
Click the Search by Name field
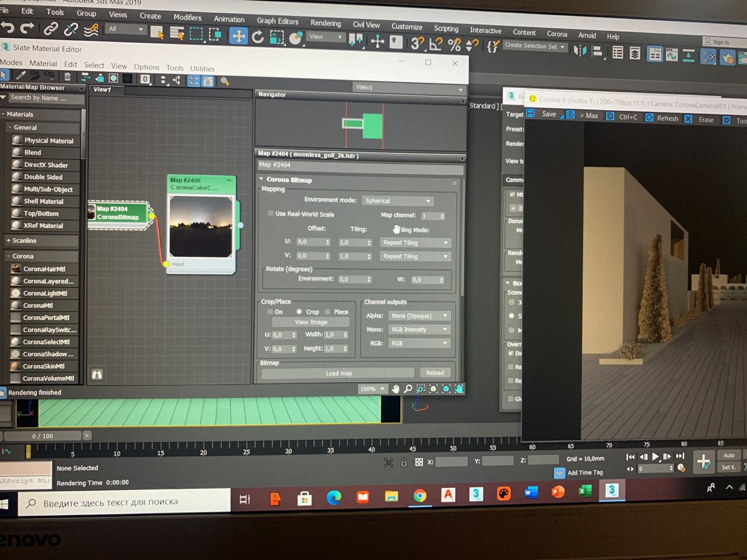point(43,98)
